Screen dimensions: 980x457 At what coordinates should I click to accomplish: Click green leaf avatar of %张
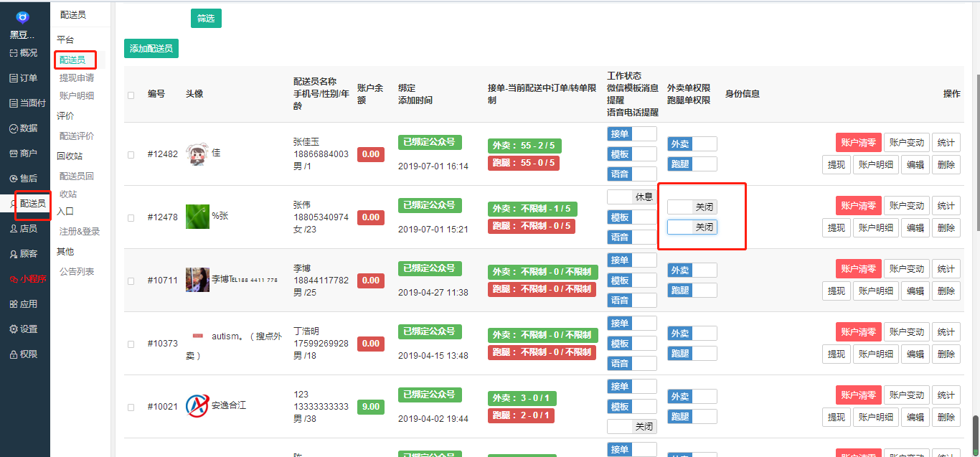coord(197,216)
